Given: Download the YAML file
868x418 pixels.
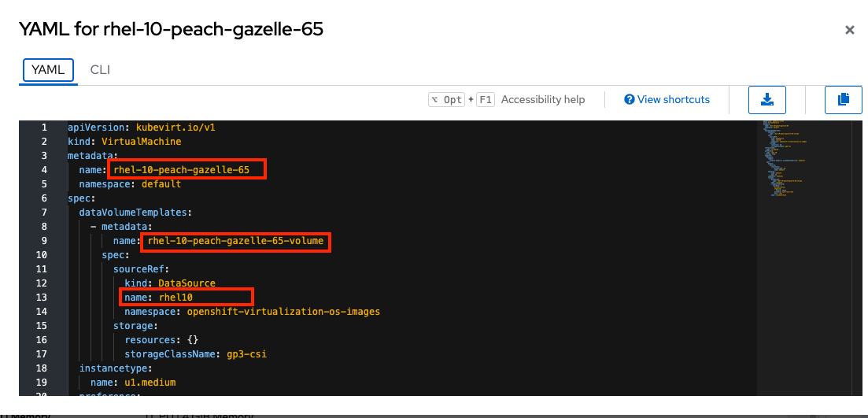Looking at the screenshot, I should [767, 100].
